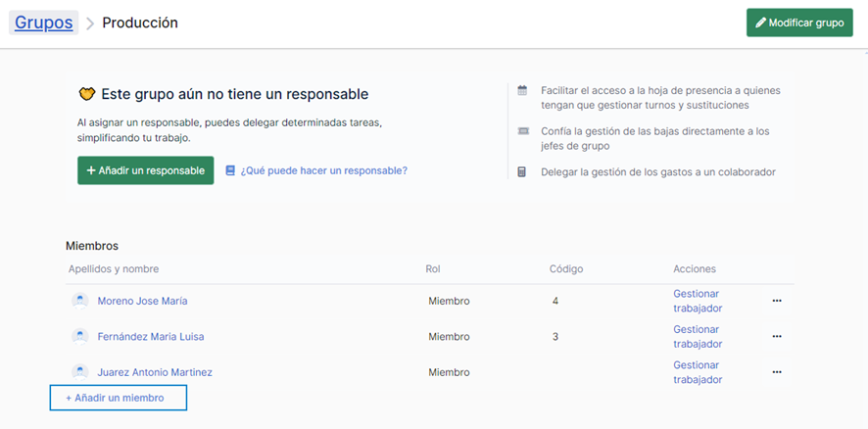Click 'Este grupo aún no tiene un responsable' heading
This screenshot has width=868, height=429.
coord(235,94)
